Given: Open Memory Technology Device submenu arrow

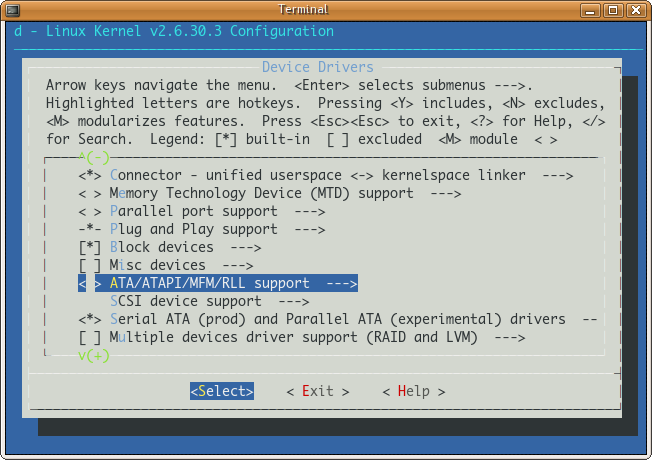Looking at the screenshot, I should [x=446, y=194].
